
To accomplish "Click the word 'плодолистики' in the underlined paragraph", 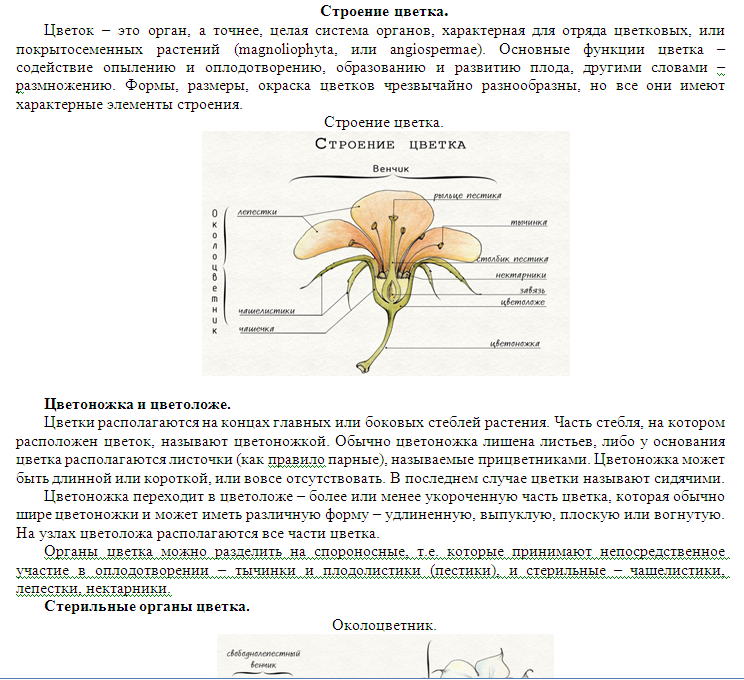I will click(372, 570).
